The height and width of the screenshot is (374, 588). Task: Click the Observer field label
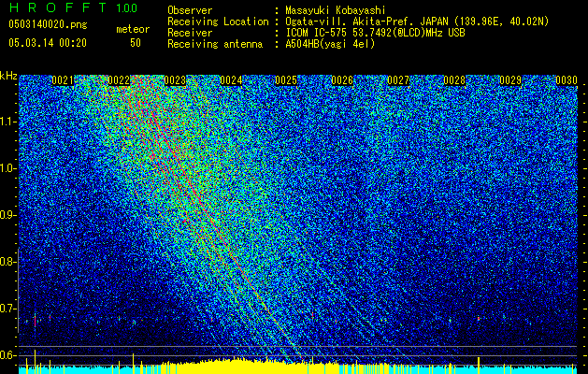[x=190, y=10]
